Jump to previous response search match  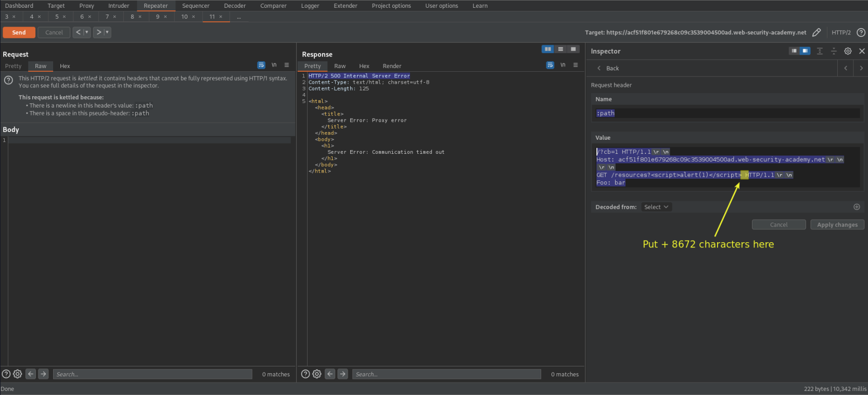click(330, 374)
